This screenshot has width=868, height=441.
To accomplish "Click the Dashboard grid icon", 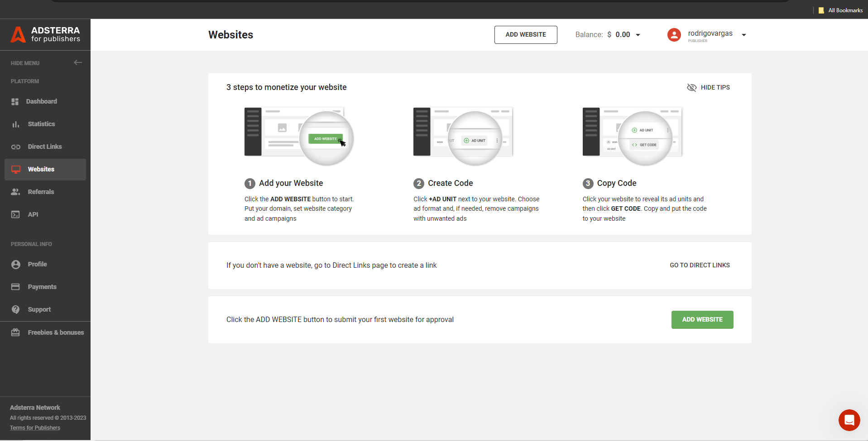I will [15, 102].
